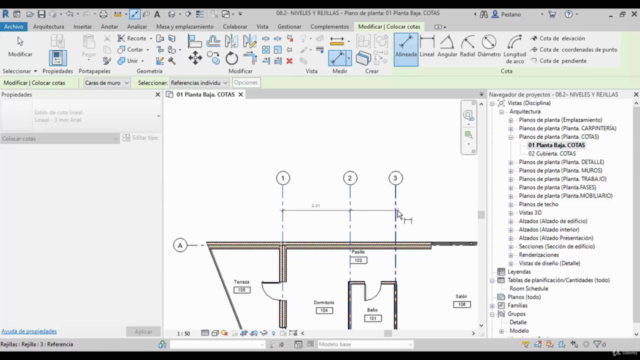
Task: Click the Open folder icon in quick access toolbar
Action: pos(30,14)
